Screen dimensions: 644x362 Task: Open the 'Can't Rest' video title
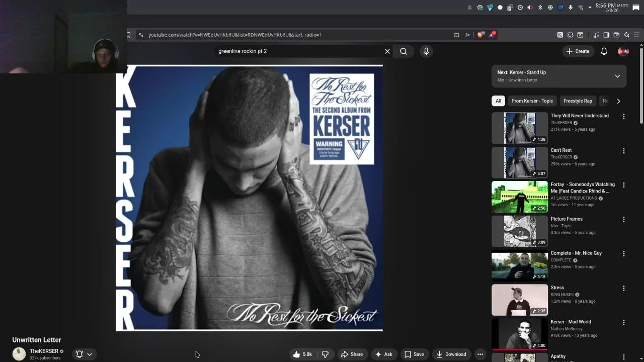click(561, 150)
